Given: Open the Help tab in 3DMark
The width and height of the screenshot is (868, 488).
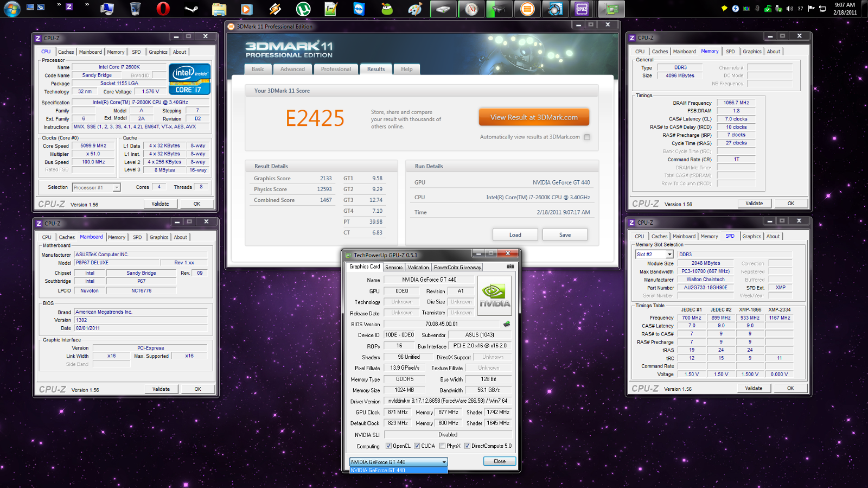Looking at the screenshot, I should point(407,69).
